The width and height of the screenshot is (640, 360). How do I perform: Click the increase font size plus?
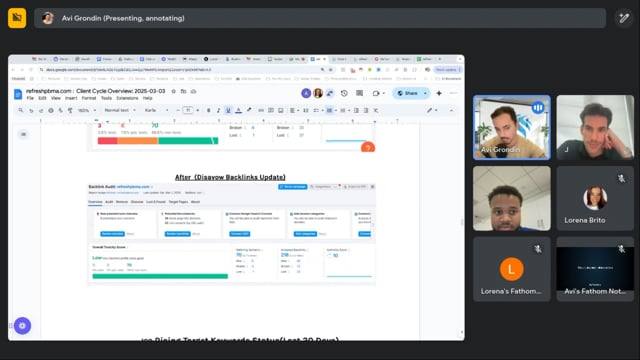coord(198,110)
